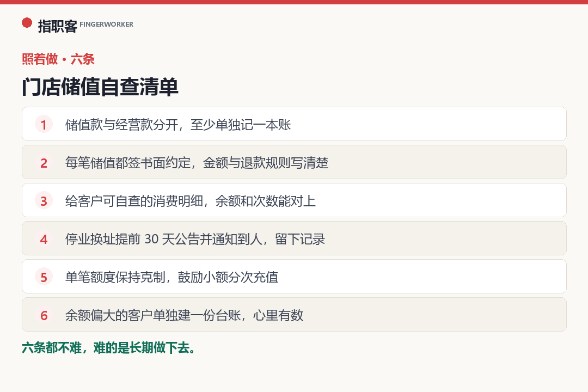
Task: Click the red dot logo beside 指职客
Action: (x=27, y=23)
